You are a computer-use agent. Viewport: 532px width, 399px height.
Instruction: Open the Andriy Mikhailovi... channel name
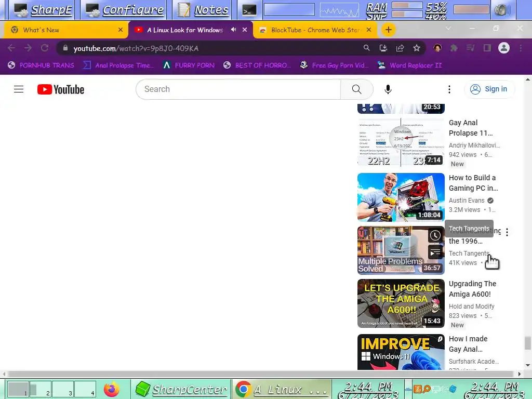point(474,145)
